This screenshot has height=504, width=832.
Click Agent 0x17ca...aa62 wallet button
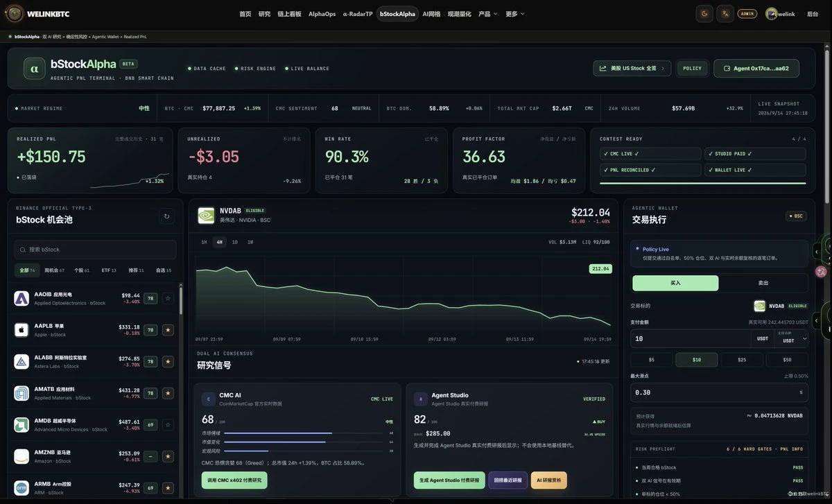coord(756,69)
